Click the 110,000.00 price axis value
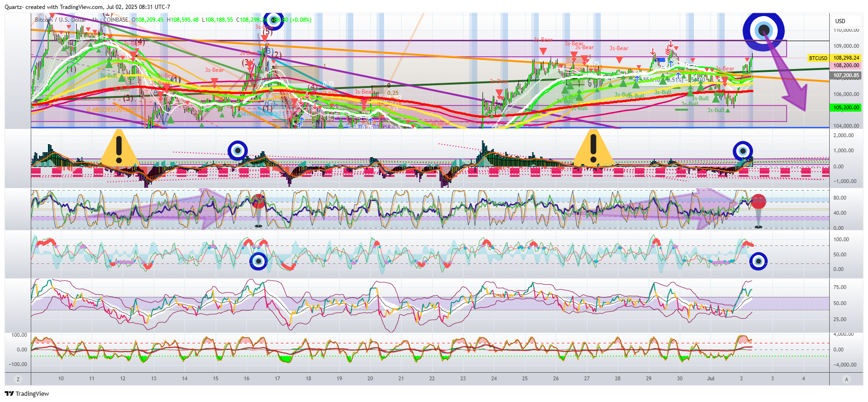The width and height of the screenshot is (868, 402). tap(846, 30)
